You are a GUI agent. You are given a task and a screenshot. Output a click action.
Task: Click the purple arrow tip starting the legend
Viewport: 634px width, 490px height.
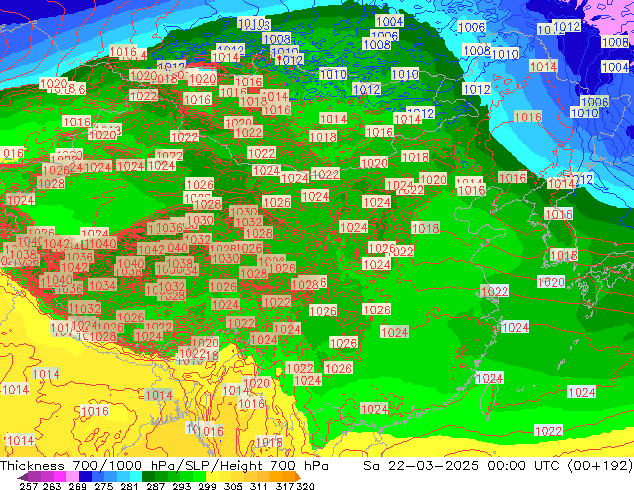22,477
